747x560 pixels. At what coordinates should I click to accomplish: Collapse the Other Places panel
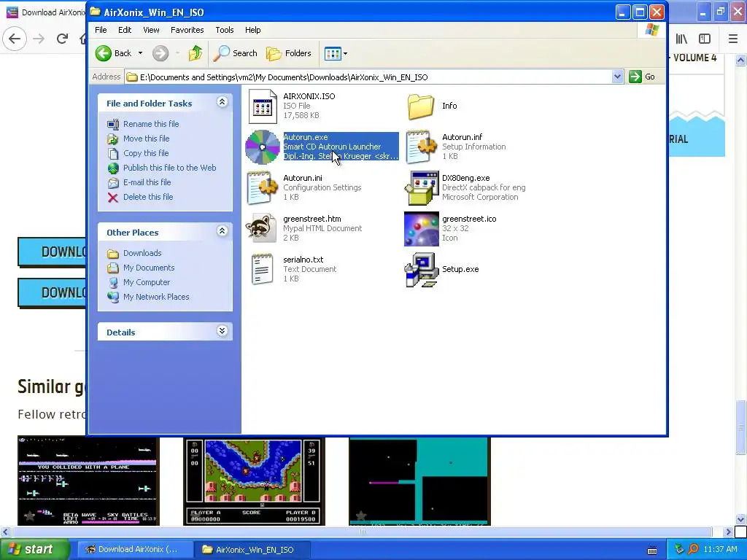(x=222, y=231)
